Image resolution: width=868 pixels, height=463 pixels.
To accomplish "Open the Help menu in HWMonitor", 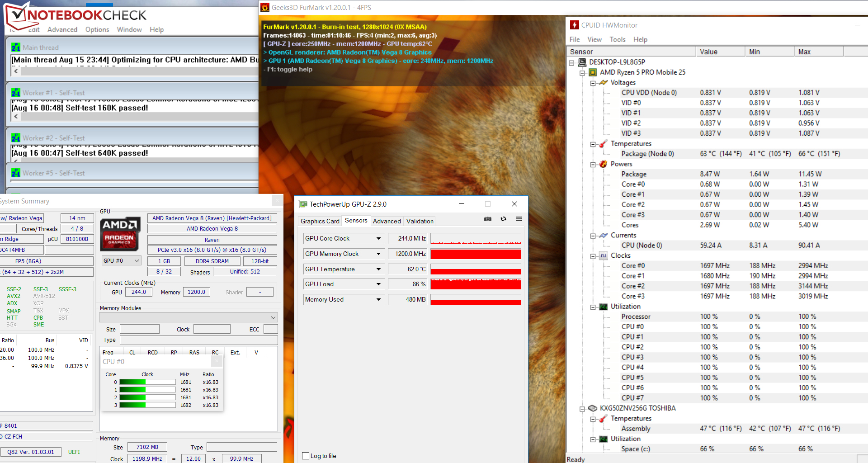I will (x=640, y=39).
